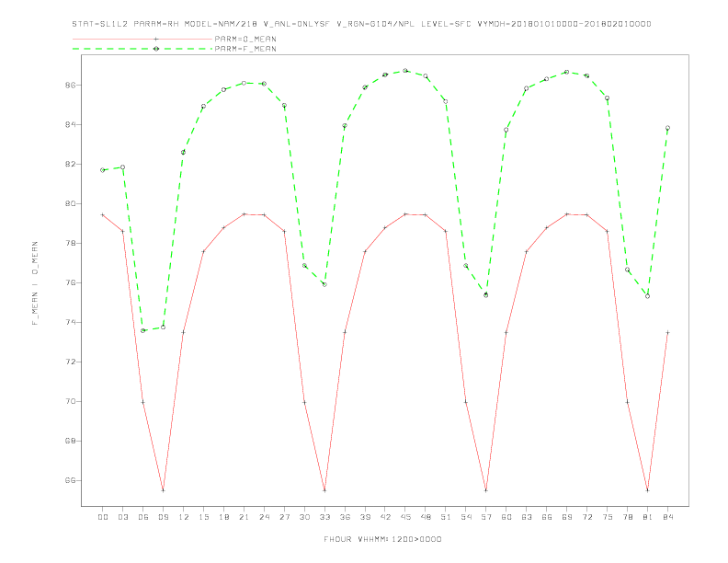The width and height of the screenshot is (728, 563).
Task: Click the x-axis tick label 36
Action: 345,517
